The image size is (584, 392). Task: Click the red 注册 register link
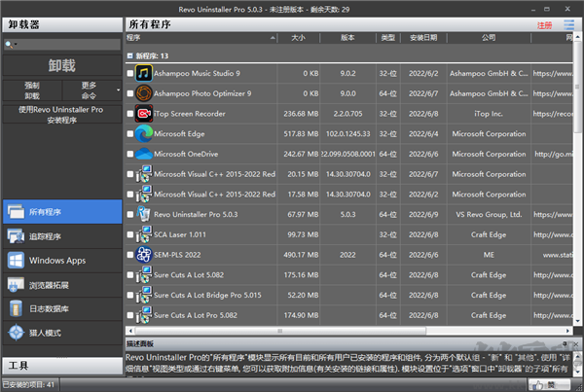[543, 24]
